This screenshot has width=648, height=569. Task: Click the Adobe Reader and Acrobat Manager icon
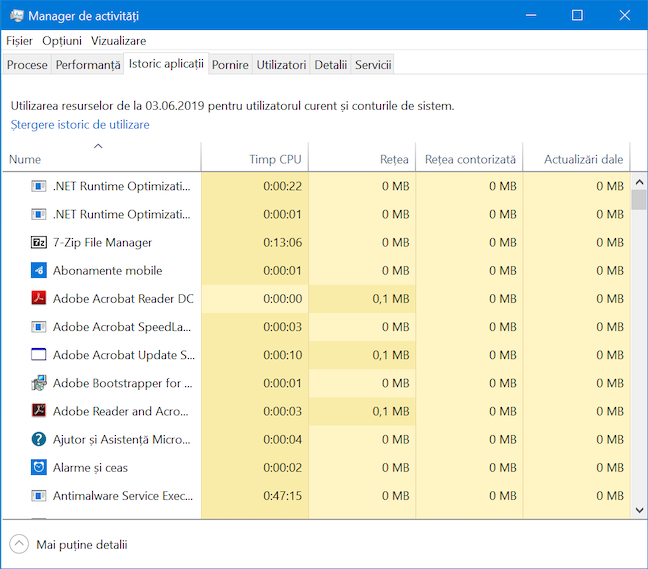pyautogui.click(x=38, y=411)
